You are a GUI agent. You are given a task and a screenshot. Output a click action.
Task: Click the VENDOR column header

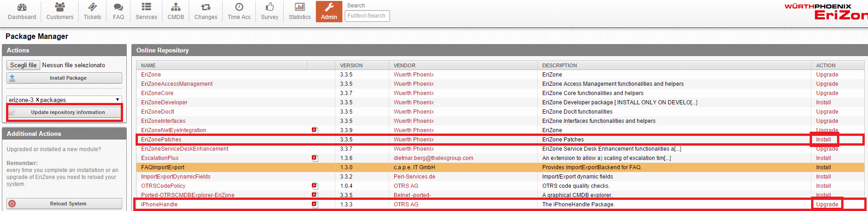(x=404, y=65)
